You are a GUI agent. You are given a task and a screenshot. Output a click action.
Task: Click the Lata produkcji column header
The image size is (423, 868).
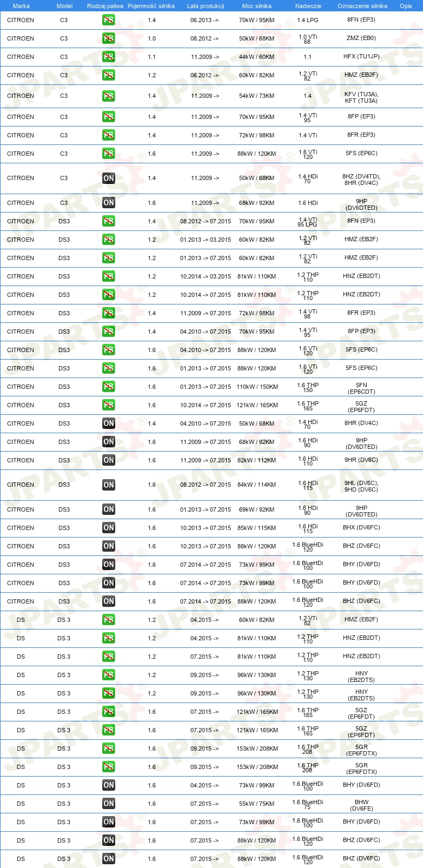click(206, 6)
